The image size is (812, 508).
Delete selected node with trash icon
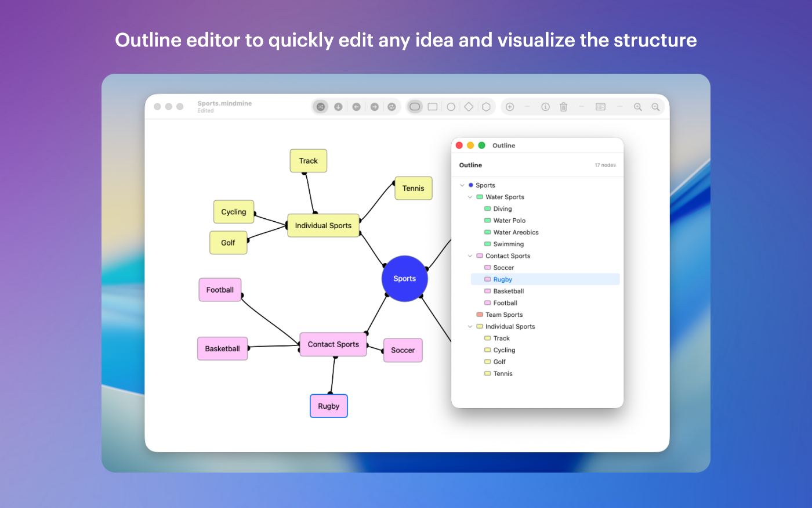pos(563,107)
